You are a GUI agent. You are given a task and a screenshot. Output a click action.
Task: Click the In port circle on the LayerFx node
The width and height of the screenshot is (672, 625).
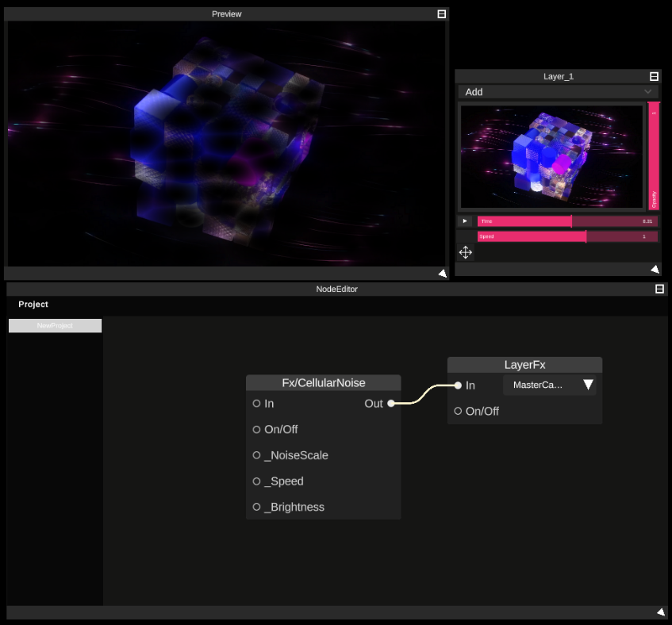pyautogui.click(x=458, y=385)
